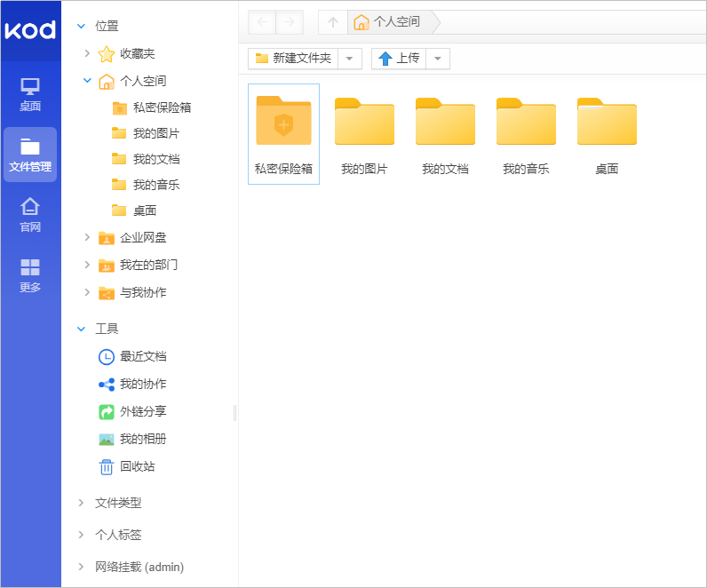The image size is (707, 588).
Task: Collapse the 工具 section chevron
Action: [81, 329]
